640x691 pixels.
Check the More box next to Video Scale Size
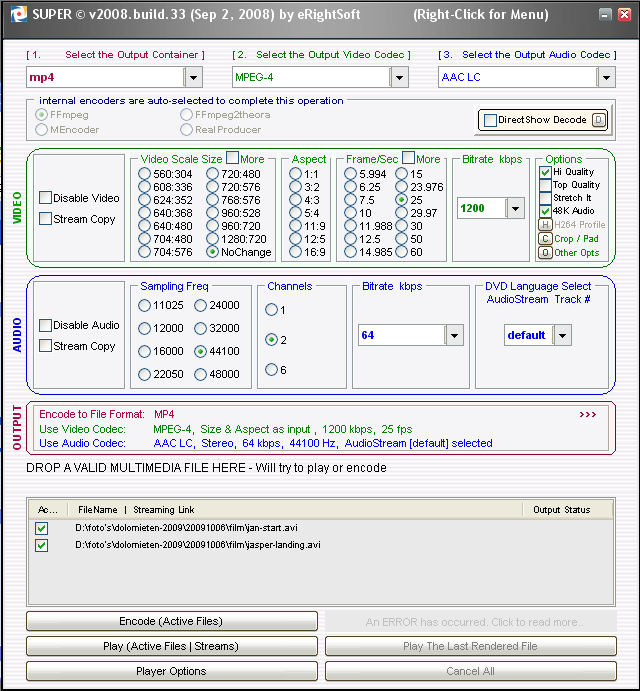[232, 158]
